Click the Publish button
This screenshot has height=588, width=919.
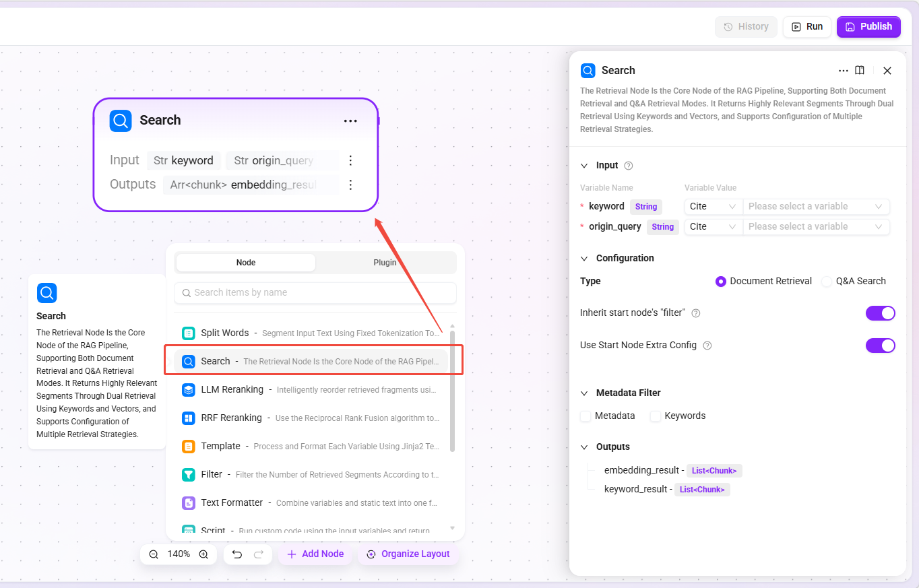tap(868, 27)
